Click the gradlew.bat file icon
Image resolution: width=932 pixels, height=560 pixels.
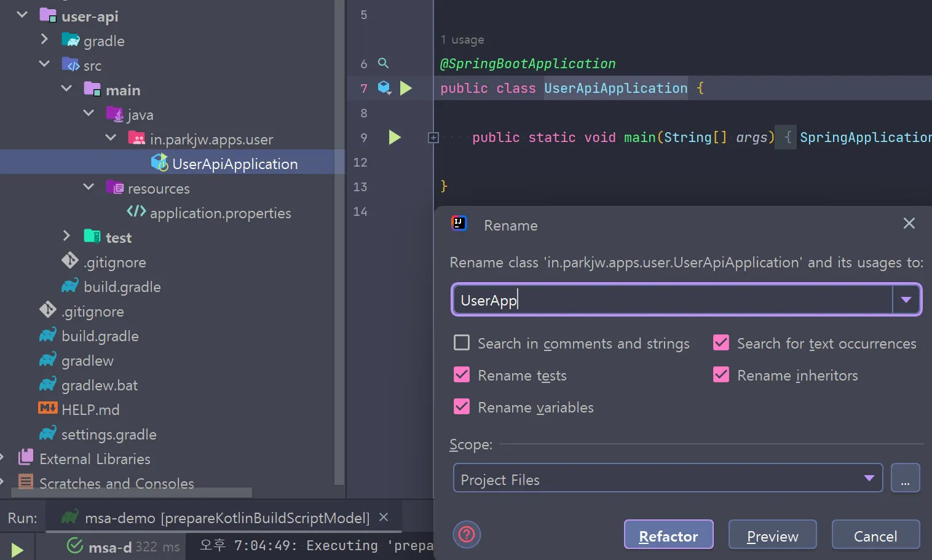(x=48, y=384)
